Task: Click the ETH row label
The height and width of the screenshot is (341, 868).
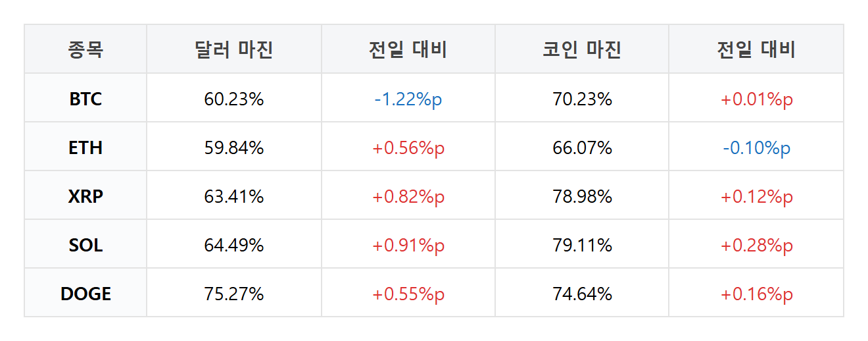Action: coord(85,148)
